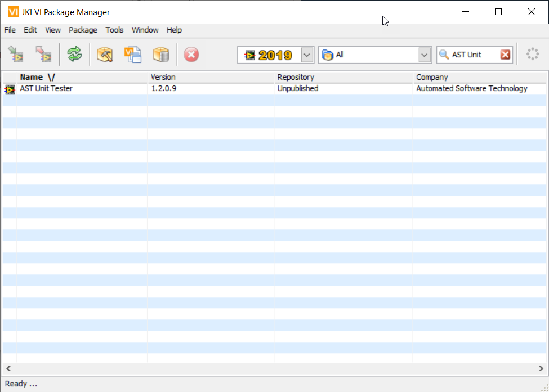Screen dimensions: 549x392
Task: Open the All category filter dropdown
Action: [425, 55]
